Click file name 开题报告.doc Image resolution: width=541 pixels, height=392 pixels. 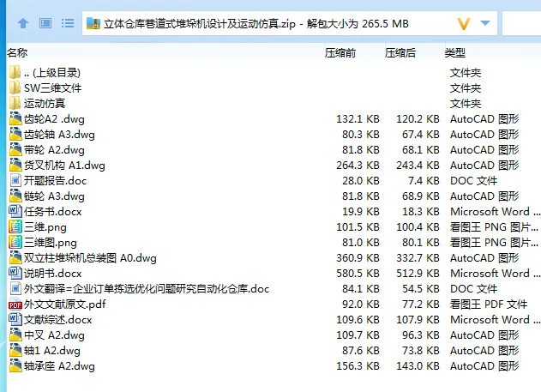(55, 180)
